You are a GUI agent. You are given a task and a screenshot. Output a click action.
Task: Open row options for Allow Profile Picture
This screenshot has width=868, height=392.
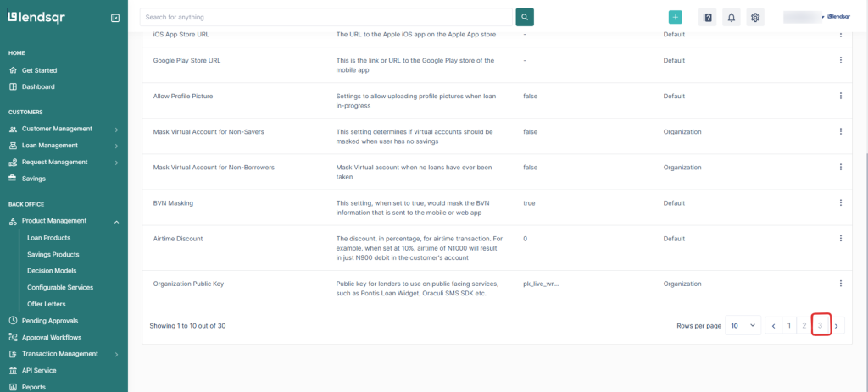click(x=840, y=96)
